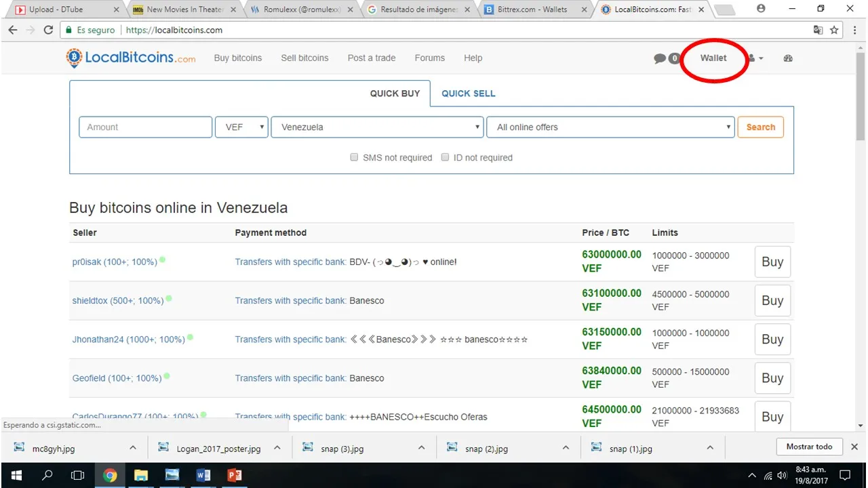This screenshot has height=488, width=868.
Task: Open the Venezuela country dropdown
Action: tap(378, 127)
